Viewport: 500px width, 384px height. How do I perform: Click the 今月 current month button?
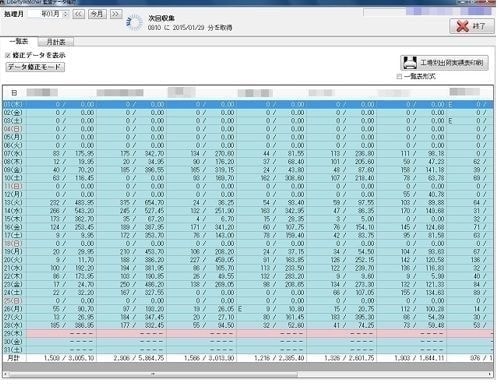coord(97,14)
